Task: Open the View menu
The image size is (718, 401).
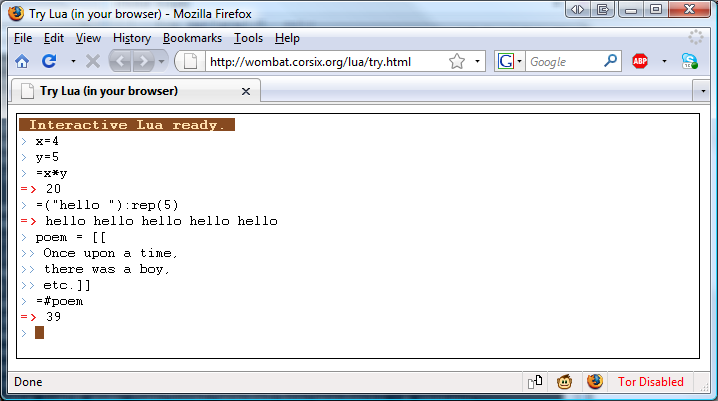Action: tap(88, 38)
